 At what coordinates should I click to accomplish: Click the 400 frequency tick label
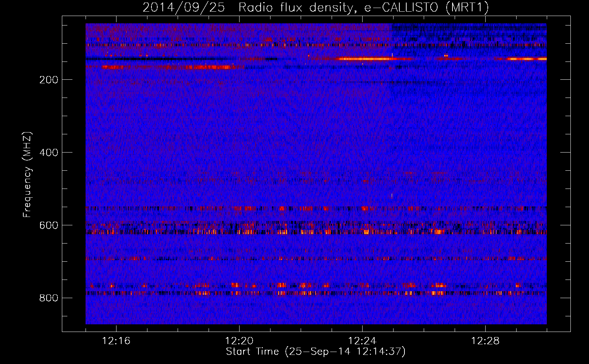coord(49,153)
